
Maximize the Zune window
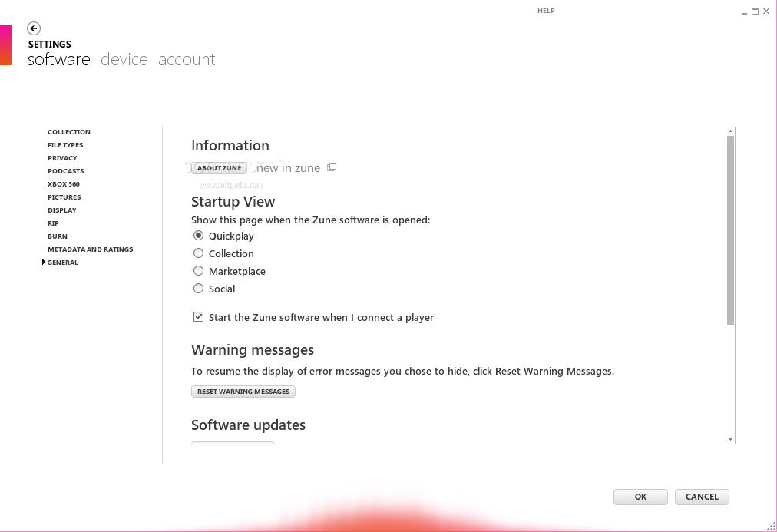tap(756, 12)
